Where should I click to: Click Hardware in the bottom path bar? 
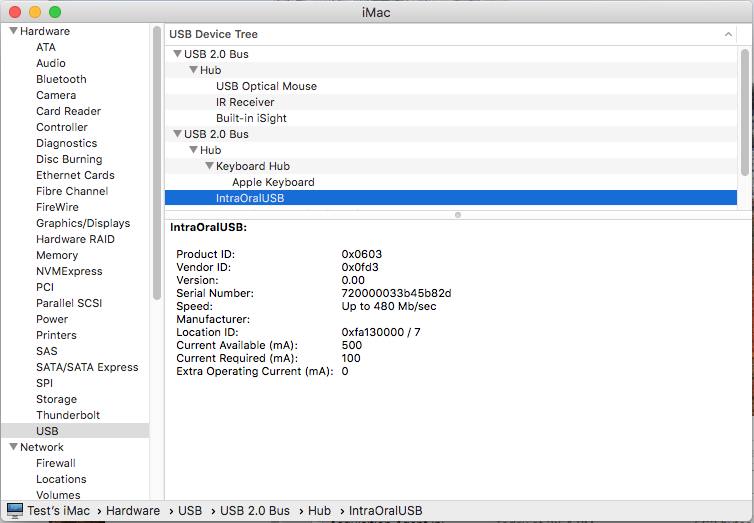pos(133,511)
